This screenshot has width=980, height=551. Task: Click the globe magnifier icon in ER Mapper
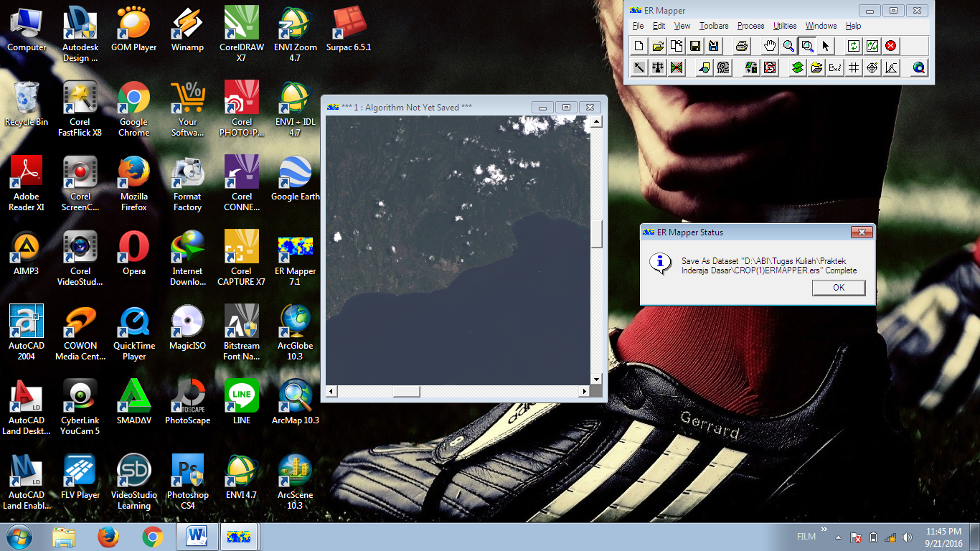tap(919, 67)
